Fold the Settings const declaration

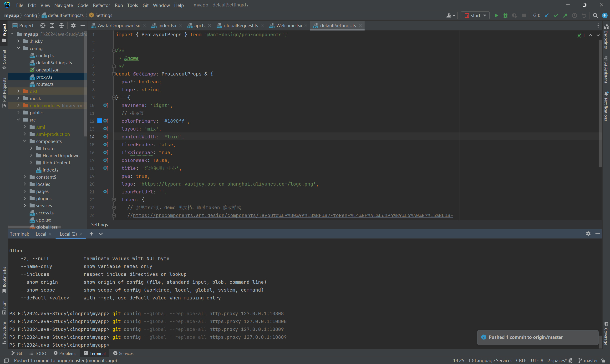point(114,74)
